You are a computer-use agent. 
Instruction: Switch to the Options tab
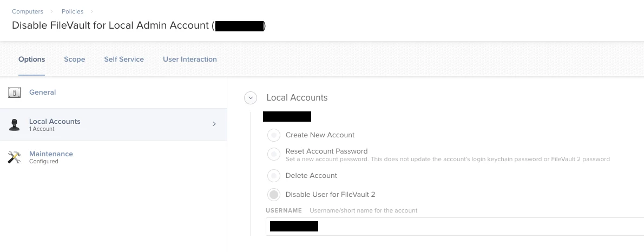click(x=31, y=59)
